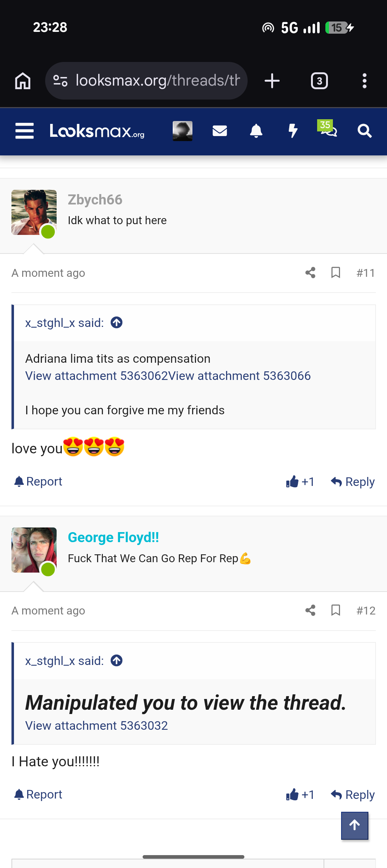Bookmark post #12
This screenshot has height=868, width=387.
click(335, 611)
